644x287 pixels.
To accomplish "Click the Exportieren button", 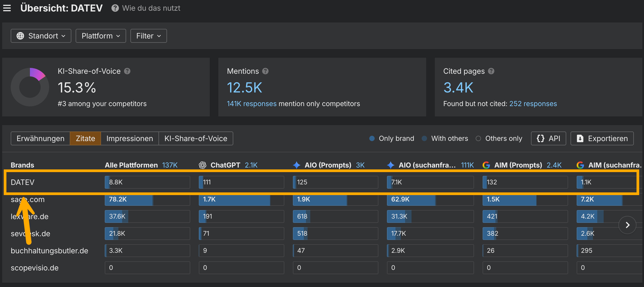I will (x=602, y=138).
